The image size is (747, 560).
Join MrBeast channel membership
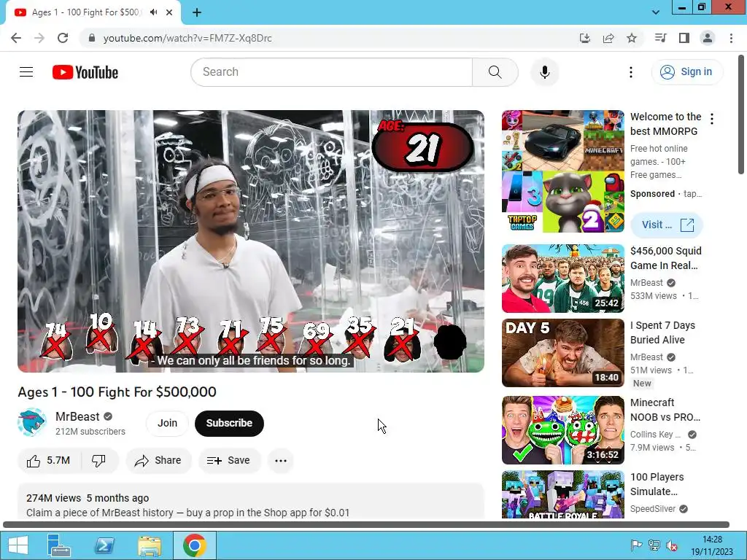point(167,424)
